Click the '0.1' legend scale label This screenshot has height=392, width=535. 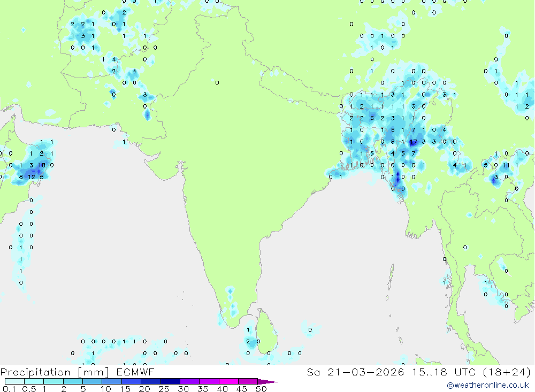click(x=9, y=389)
